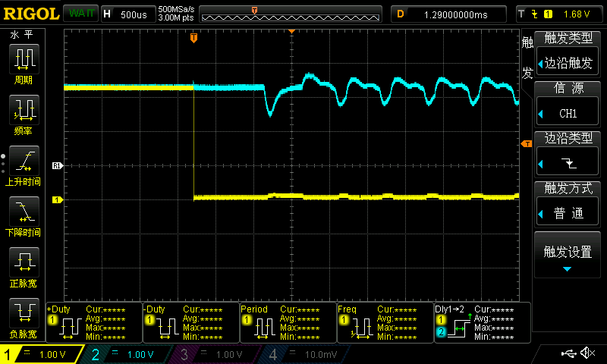Image resolution: width=607 pixels, height=364 pixels.
Task: Open the 信源 CH1 source selector
Action: click(567, 104)
